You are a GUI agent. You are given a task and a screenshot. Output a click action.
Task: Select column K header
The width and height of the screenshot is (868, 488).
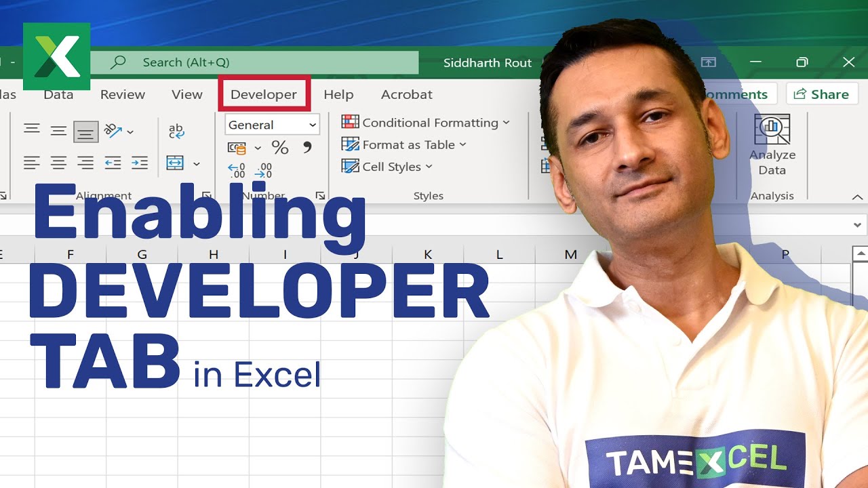coord(428,255)
